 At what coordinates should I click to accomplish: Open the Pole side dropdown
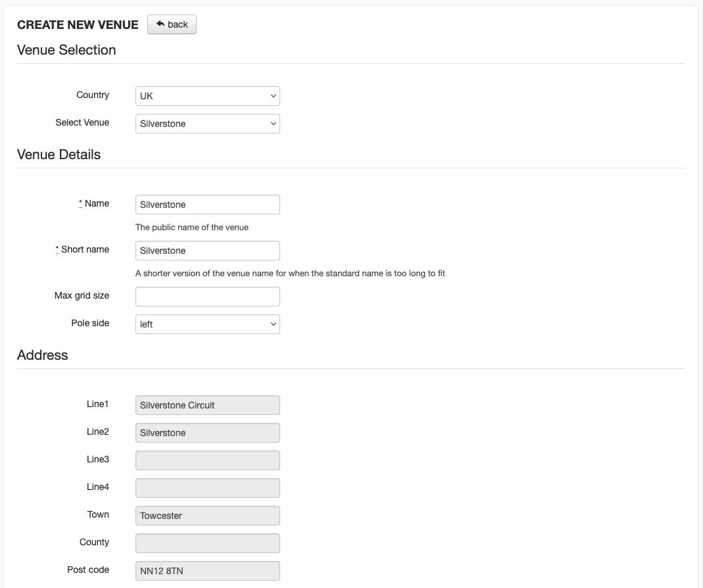pyautogui.click(x=208, y=324)
